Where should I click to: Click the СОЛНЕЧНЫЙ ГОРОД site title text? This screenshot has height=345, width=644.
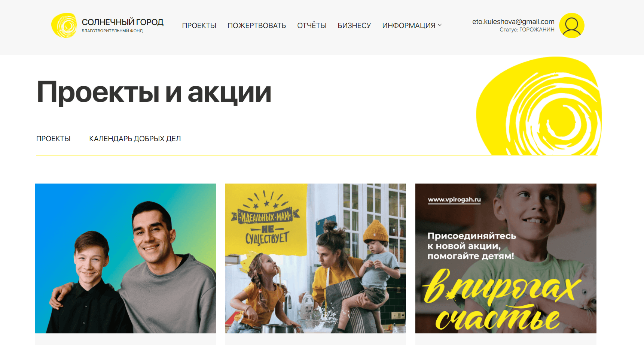123,22
